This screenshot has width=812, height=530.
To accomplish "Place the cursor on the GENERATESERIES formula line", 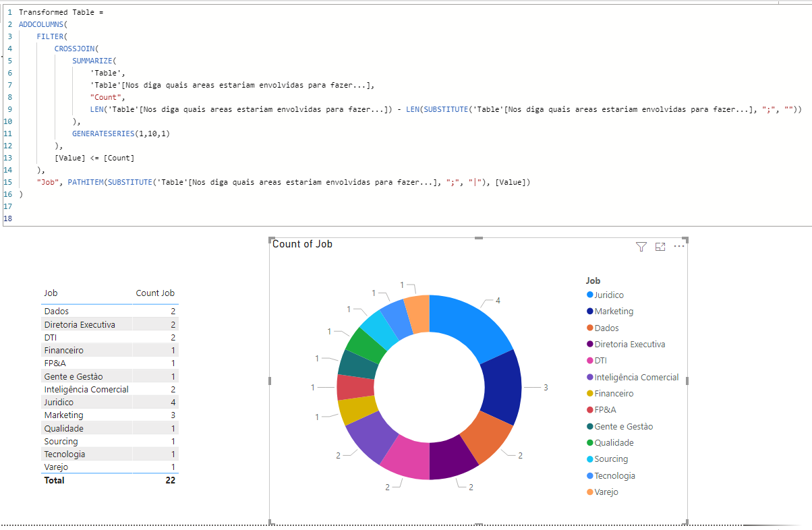I will (121, 134).
